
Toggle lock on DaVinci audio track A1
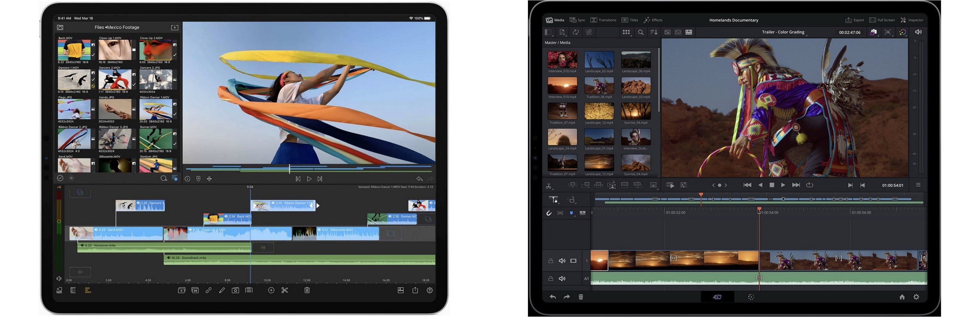point(550,279)
